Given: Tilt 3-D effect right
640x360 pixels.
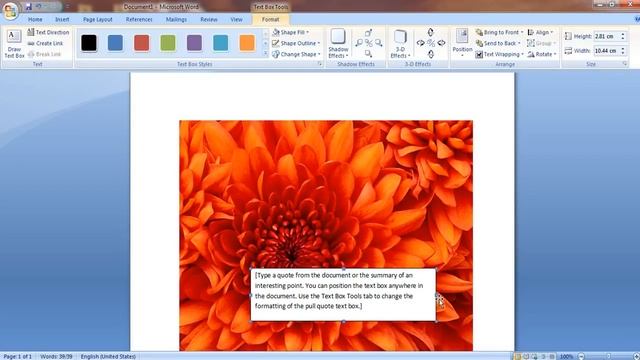Looking at the screenshot, I should tap(441, 43).
